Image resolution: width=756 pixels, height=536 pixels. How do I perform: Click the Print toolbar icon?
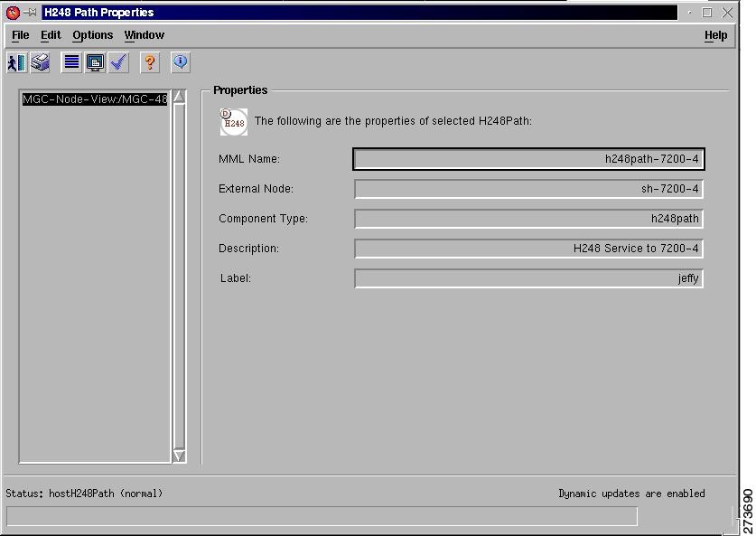39,62
